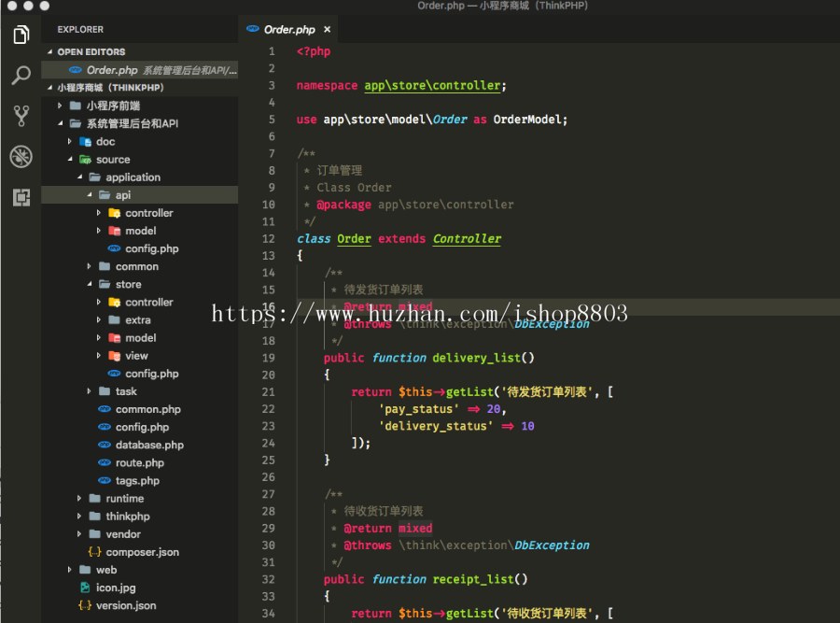The image size is (840, 623).
Task: Open the Explorer view in activity bar
Action: (21, 35)
